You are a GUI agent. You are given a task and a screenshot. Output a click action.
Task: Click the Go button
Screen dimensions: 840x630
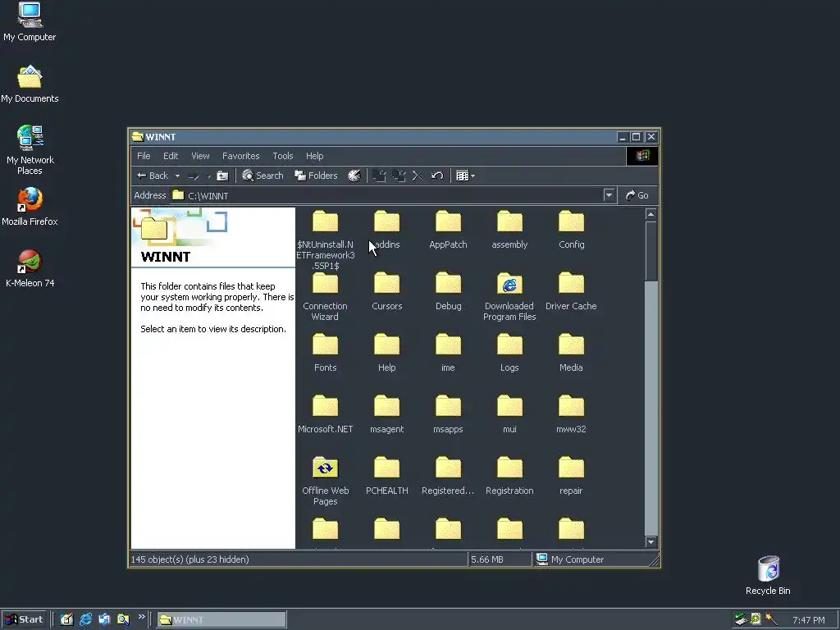point(637,195)
